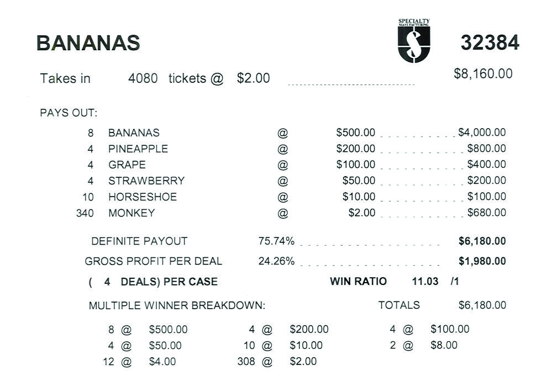The height and width of the screenshot is (392, 552).
Task: Click the $680.00 monkey payout total
Action: (x=486, y=213)
